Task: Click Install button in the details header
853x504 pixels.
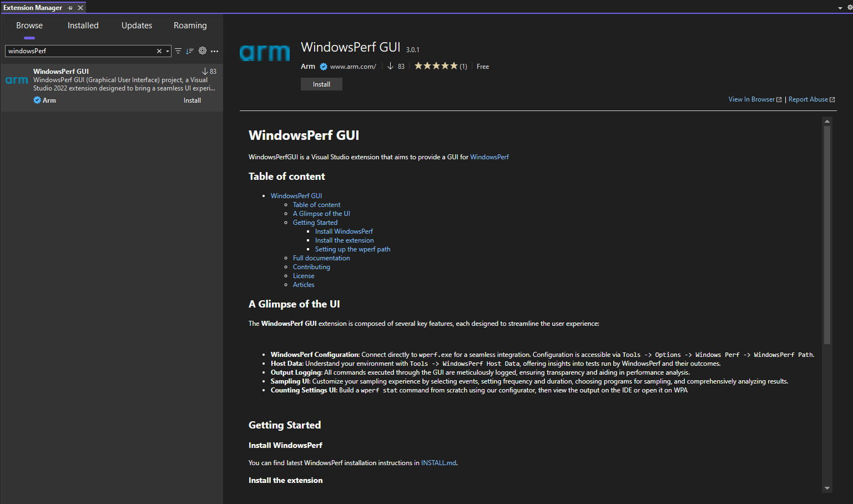Action: pos(321,84)
